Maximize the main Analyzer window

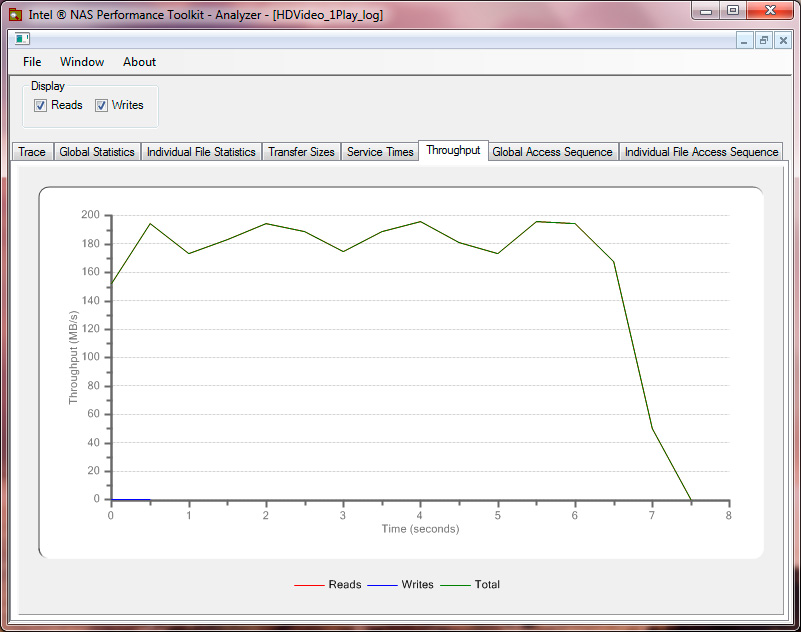tap(733, 11)
